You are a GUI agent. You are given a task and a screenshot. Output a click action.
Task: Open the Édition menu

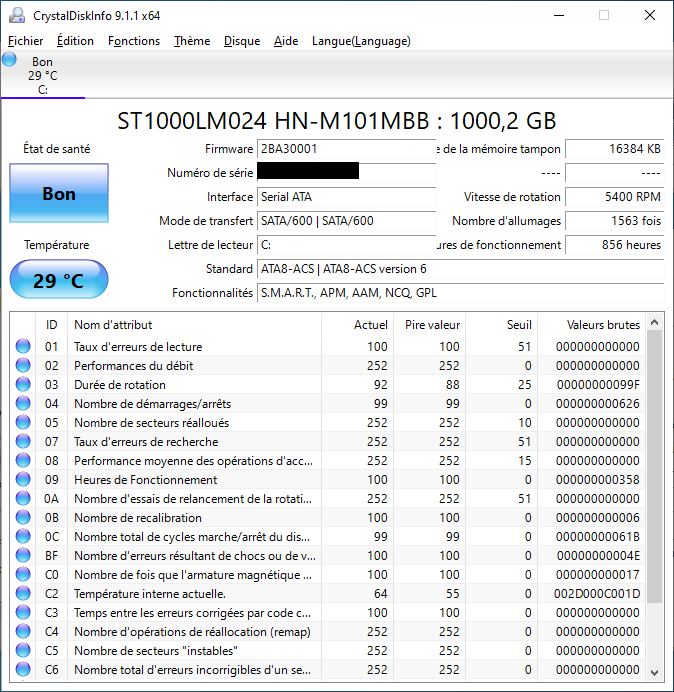75,41
